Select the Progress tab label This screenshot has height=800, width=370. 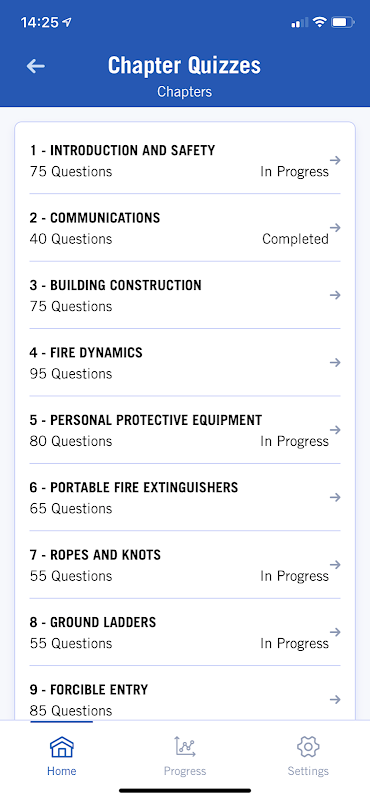click(x=185, y=771)
